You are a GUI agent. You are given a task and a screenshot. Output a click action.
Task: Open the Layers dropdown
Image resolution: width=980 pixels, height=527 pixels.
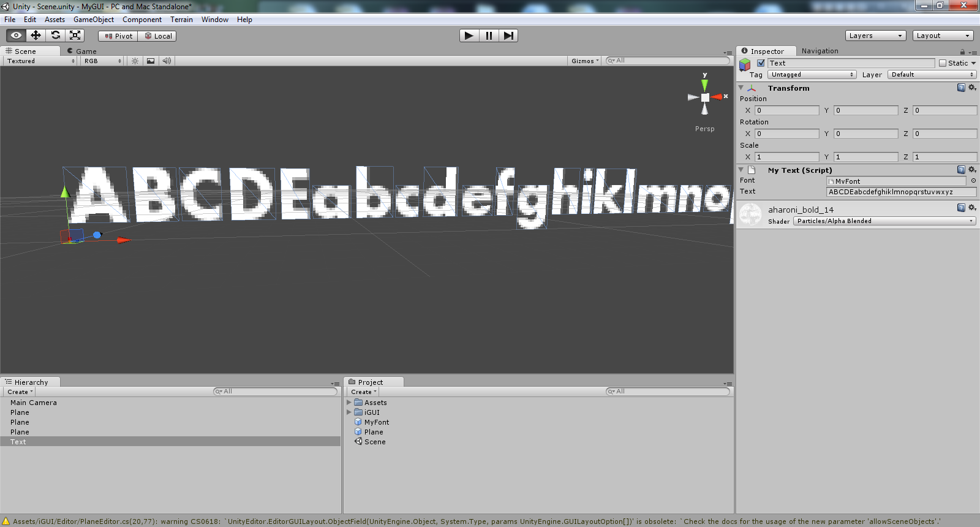click(x=875, y=36)
